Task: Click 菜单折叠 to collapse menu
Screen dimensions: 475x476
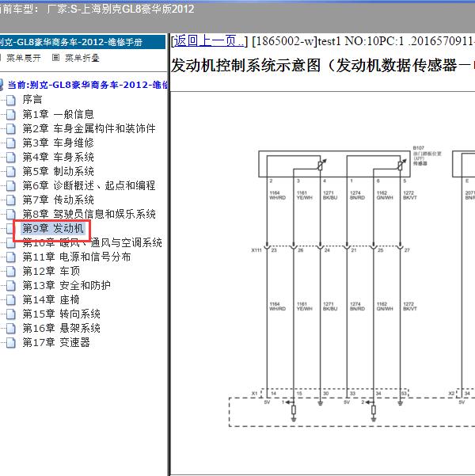Action: [x=82, y=58]
